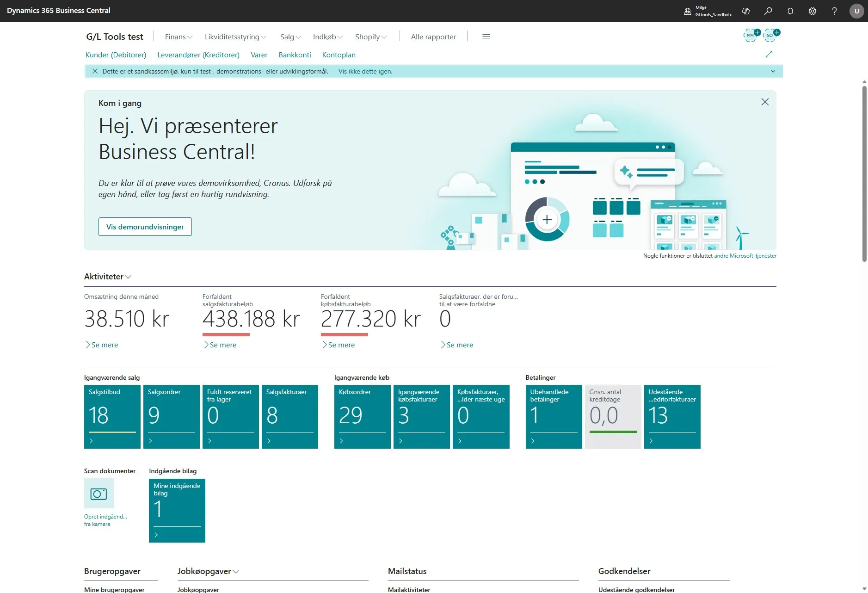
Task: Click Se mere under Forfaldent salgsfakturabeløb
Action: [x=220, y=345]
